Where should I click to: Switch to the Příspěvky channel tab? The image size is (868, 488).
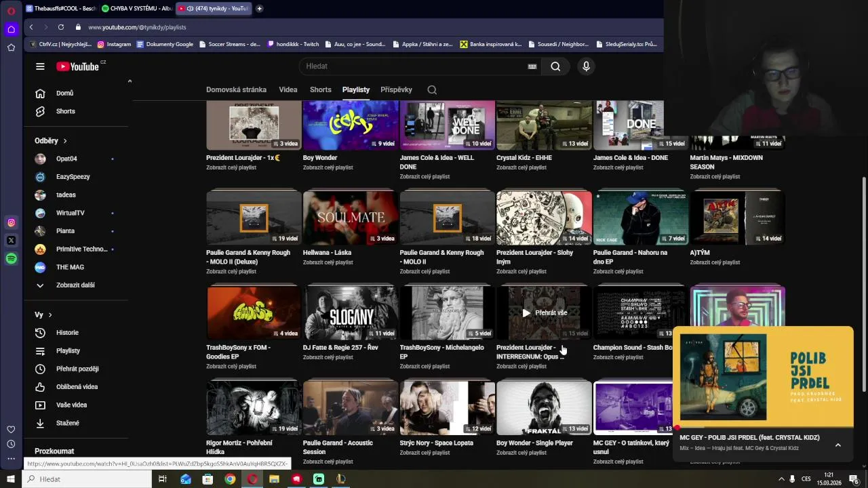click(396, 89)
